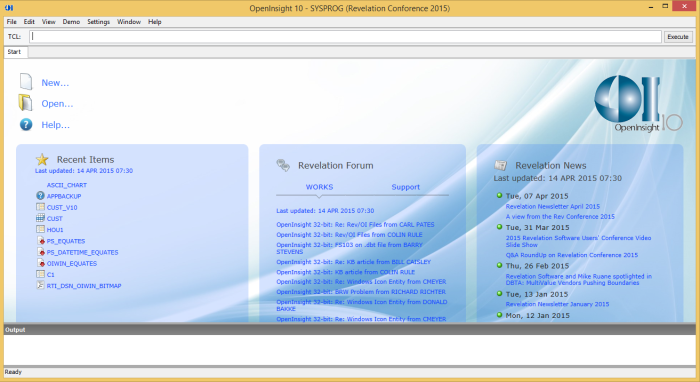The image size is (700, 382).
Task: Click green bullet beside Thu, 26 Feb 2015
Action: coord(499,265)
